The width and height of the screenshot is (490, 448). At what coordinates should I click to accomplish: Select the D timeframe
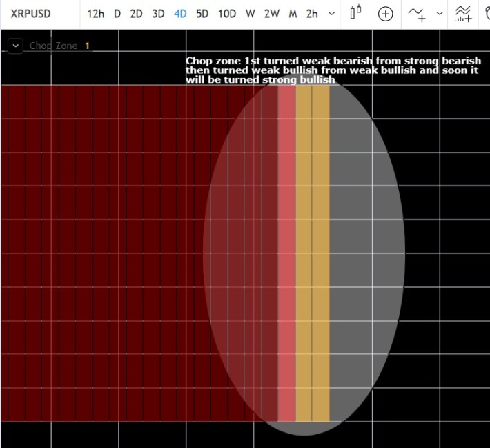point(117,14)
